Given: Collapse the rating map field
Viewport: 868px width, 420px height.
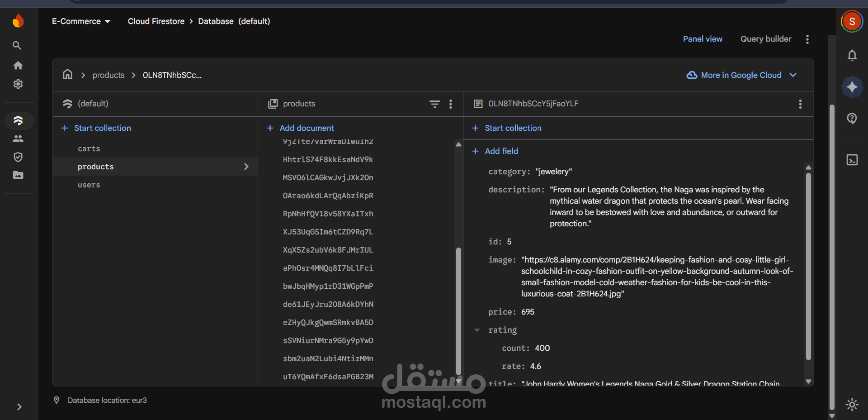Looking at the screenshot, I should coord(477,330).
